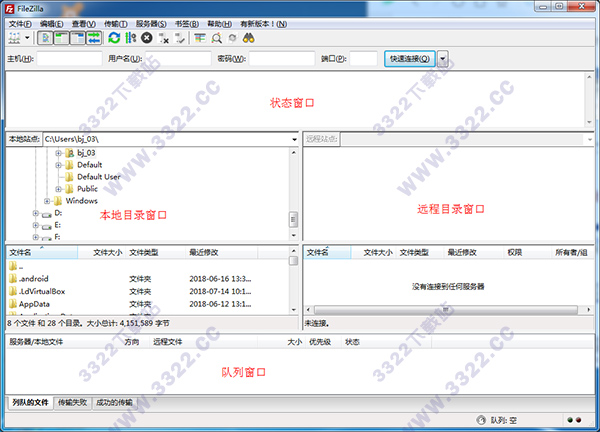Toggle the local directory tree view
The image size is (600, 432).
pos(61,38)
